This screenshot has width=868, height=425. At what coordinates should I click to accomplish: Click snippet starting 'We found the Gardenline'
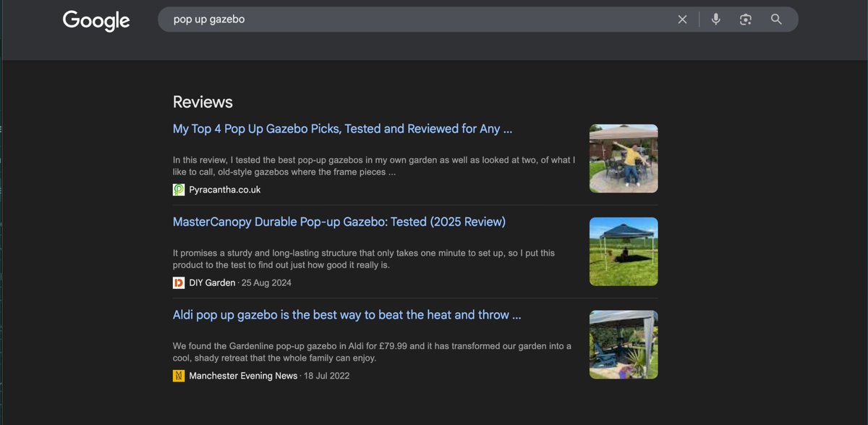pos(372,352)
